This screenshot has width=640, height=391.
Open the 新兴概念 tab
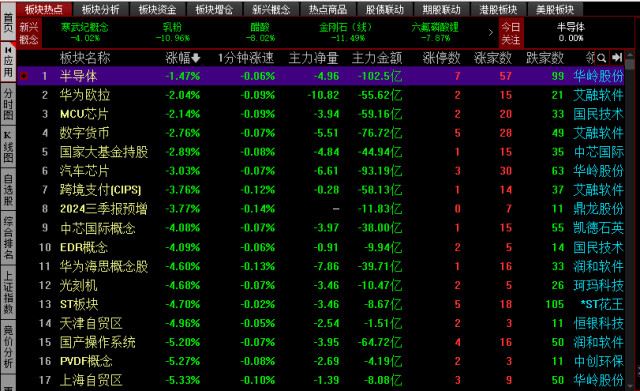pos(271,9)
